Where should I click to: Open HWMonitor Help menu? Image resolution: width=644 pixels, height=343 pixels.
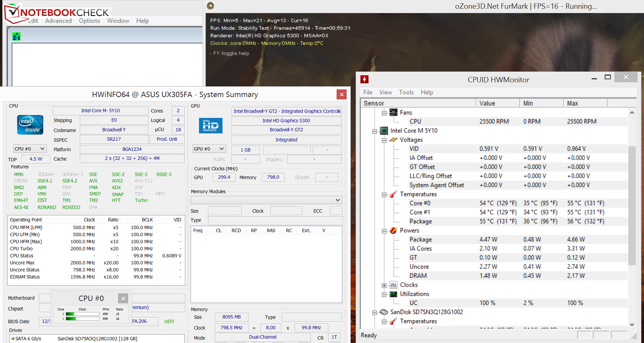click(x=427, y=92)
